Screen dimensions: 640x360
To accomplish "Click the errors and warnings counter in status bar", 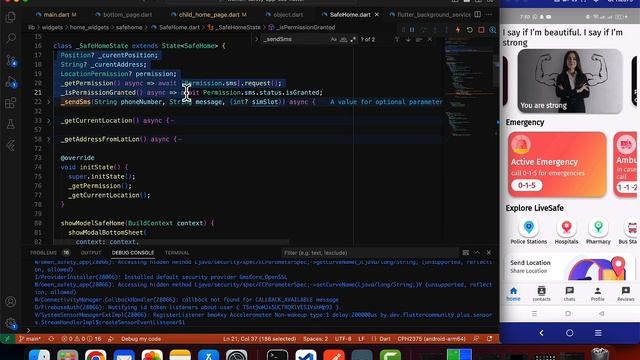I will click(81, 339).
